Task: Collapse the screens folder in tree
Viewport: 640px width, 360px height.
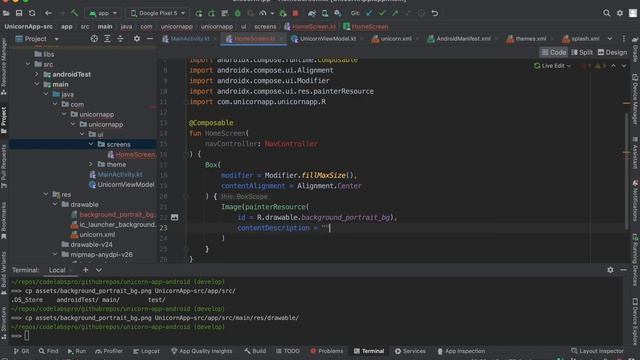Action: pos(91,144)
